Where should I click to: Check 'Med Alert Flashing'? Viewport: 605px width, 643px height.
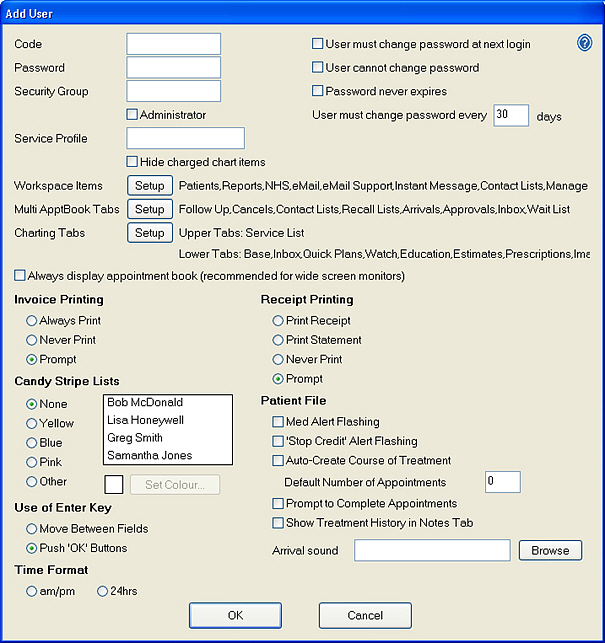278,422
